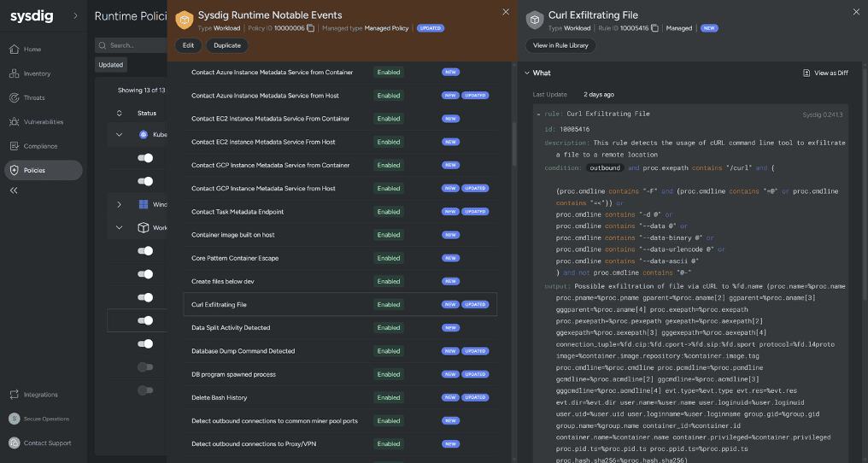Select Core Pattern Container Escape rule
Screen dimensions: 868x463
click(x=340, y=258)
